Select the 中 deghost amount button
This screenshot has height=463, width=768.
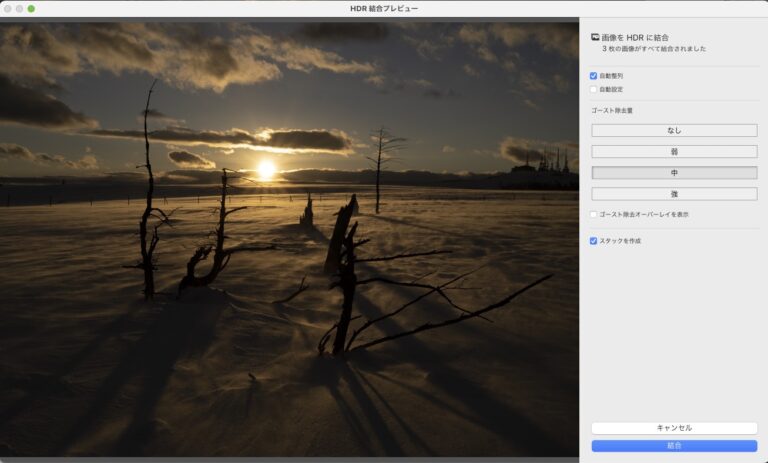pyautogui.click(x=674, y=173)
